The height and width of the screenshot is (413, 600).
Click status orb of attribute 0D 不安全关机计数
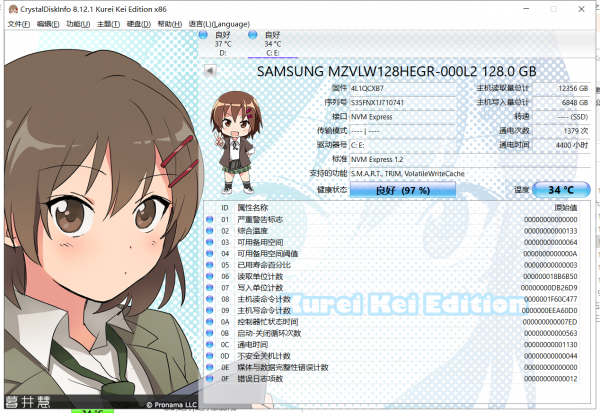[x=209, y=356]
